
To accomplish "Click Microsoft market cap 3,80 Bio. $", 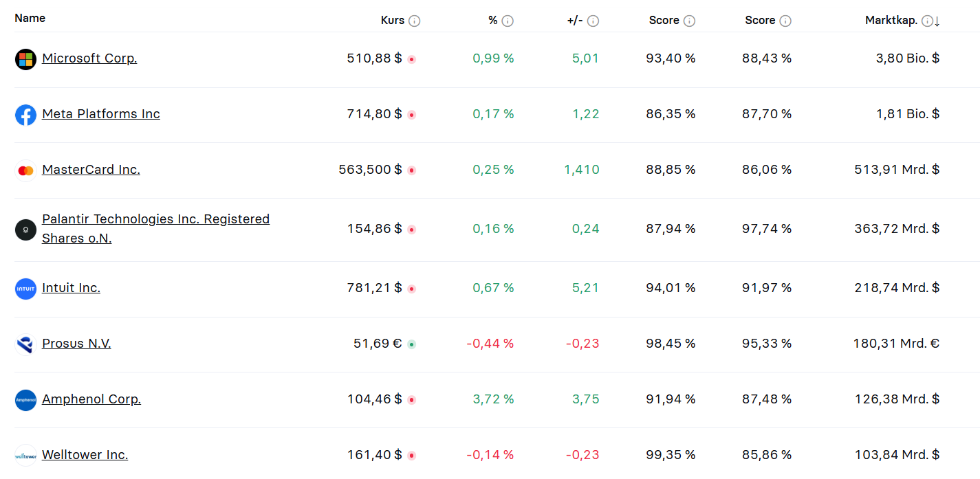I will click(908, 58).
